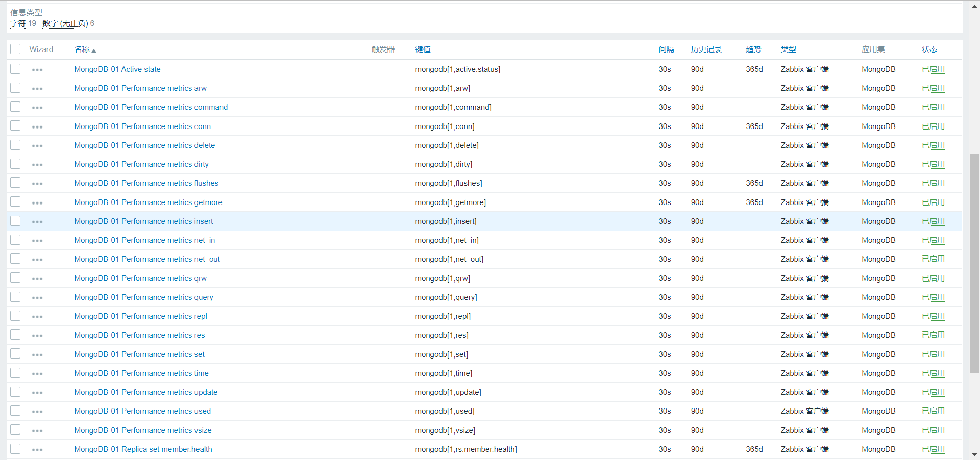Click the key text mongodb[1,rs.member.health]
This screenshot has width=980, height=460.
pyautogui.click(x=466, y=449)
